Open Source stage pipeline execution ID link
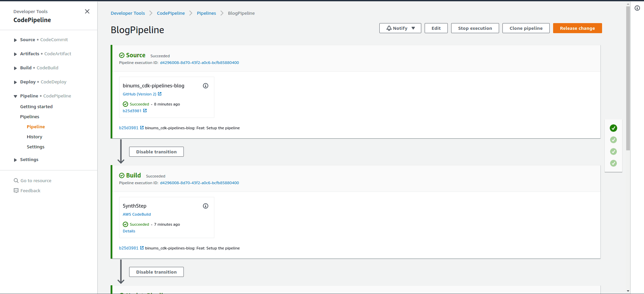Viewport: 644px width, 294px height. pos(199,63)
